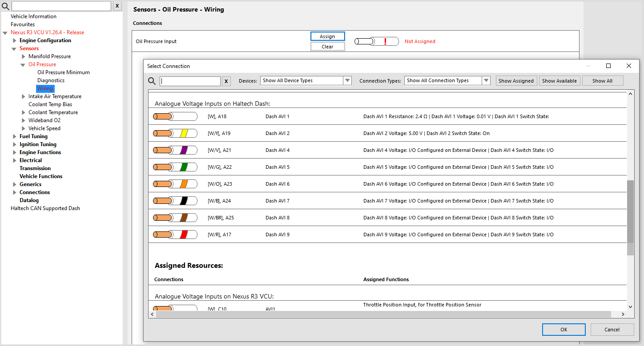Screen dimensions: 644x346
Task: Expand the Vehicle Speed node
Action: pos(24,128)
